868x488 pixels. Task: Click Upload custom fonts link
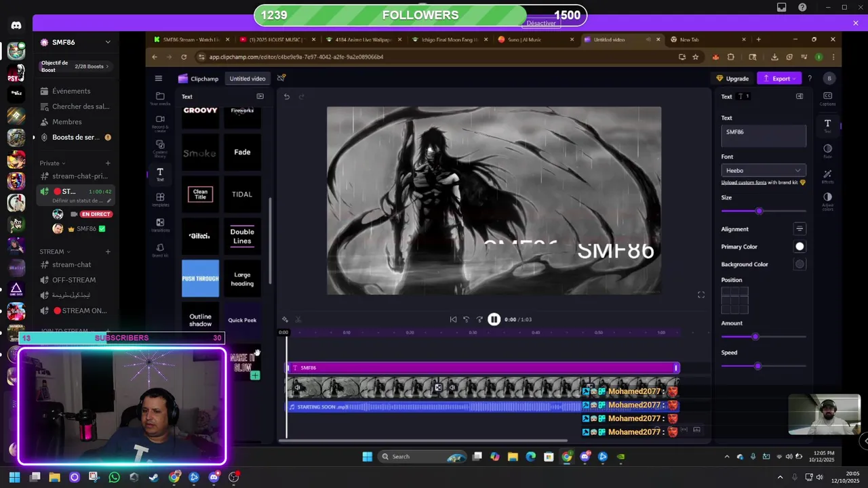744,182
